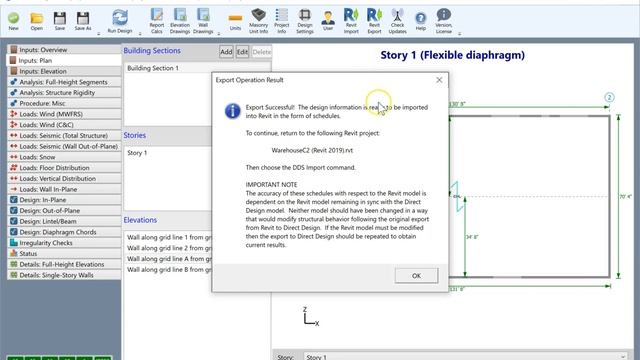Open Loads: Vertical Distribution
The image size is (640, 360).
click(x=64, y=178)
